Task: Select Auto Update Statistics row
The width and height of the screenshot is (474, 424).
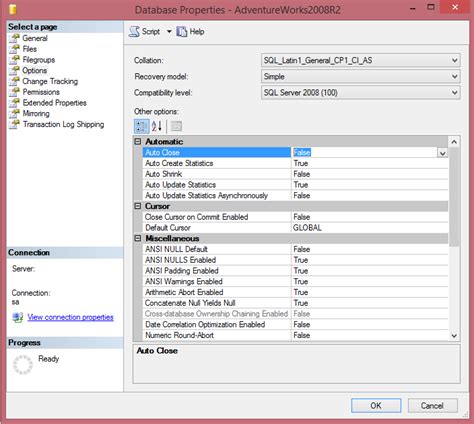Action: pos(295,185)
